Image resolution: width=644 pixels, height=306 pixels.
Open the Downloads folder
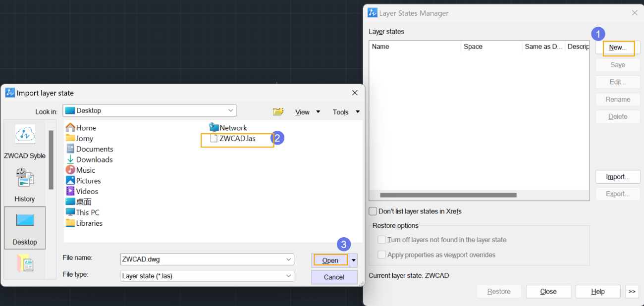[89, 159]
